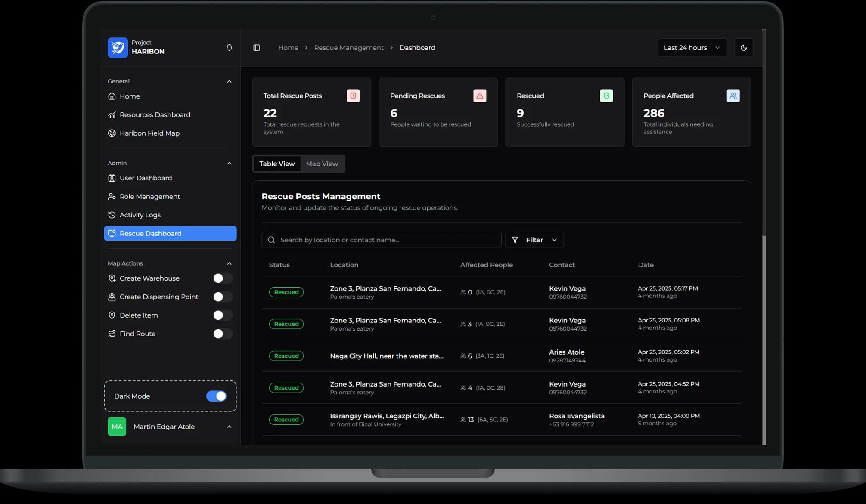
Task: Click Rescue Management breadcrumb link
Action: click(x=348, y=48)
